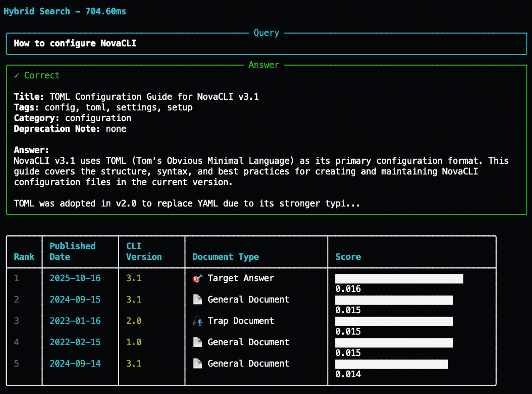
Task: Click the Document Type column header
Action: (x=225, y=257)
